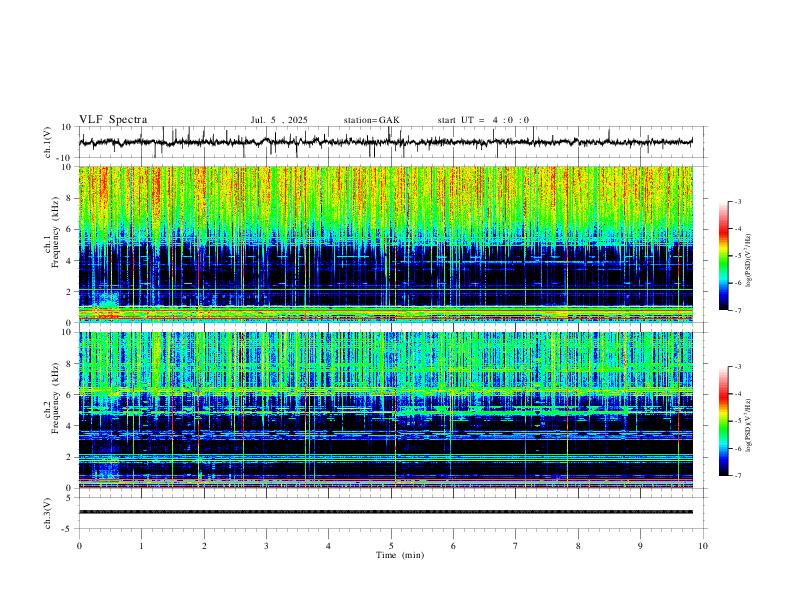Click the '-3' label on ch.2 color bar
Image resolution: width=792 pixels, height=612 pixels.
pos(737,367)
